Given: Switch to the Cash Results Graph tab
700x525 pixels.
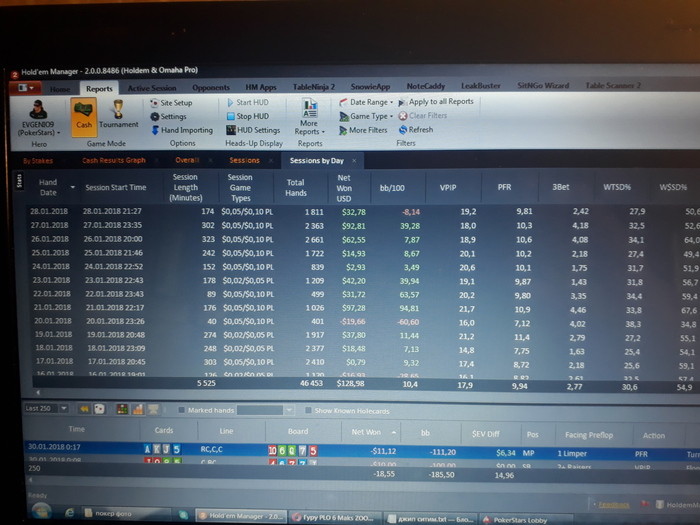Looking at the screenshot, I should (114, 160).
